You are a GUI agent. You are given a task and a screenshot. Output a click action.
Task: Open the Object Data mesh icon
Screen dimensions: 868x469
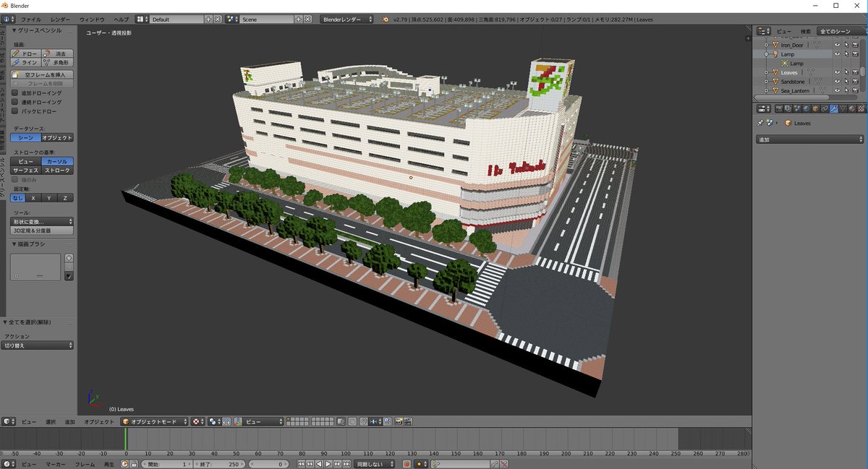click(842, 108)
